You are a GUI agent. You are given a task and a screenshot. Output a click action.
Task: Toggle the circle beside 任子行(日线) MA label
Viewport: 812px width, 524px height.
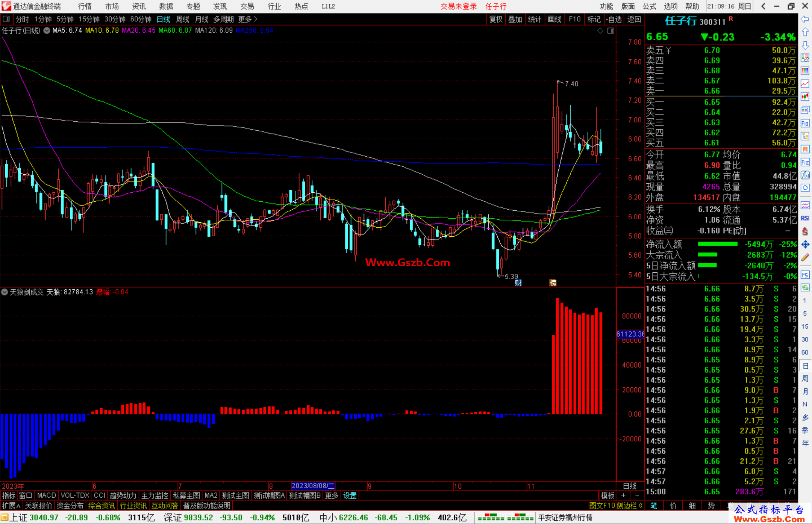pos(47,30)
